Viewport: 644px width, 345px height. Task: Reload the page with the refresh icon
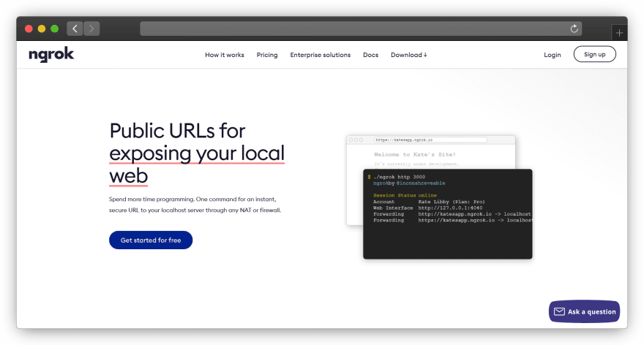pyautogui.click(x=574, y=29)
